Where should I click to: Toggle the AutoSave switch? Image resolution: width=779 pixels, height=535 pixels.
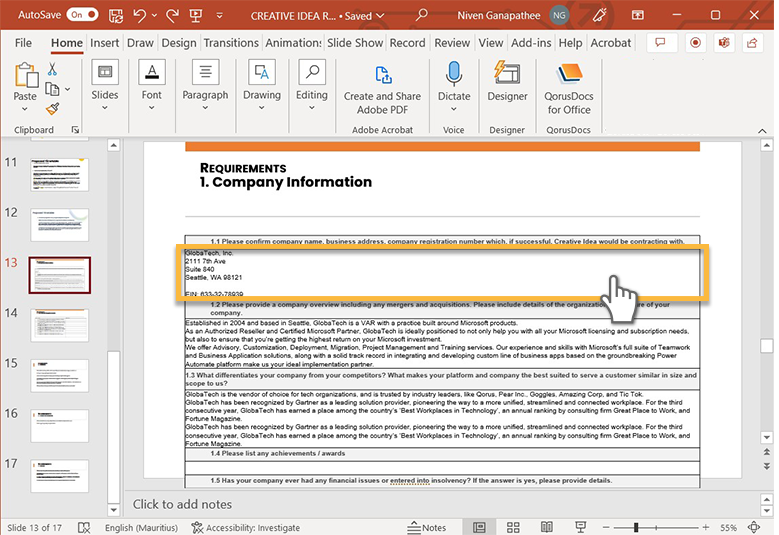[x=81, y=15]
